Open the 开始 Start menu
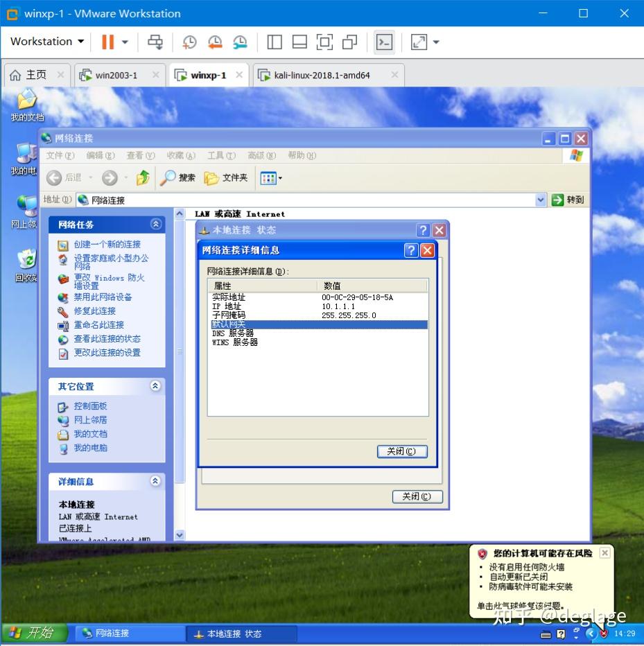644x646 pixels. [x=35, y=633]
